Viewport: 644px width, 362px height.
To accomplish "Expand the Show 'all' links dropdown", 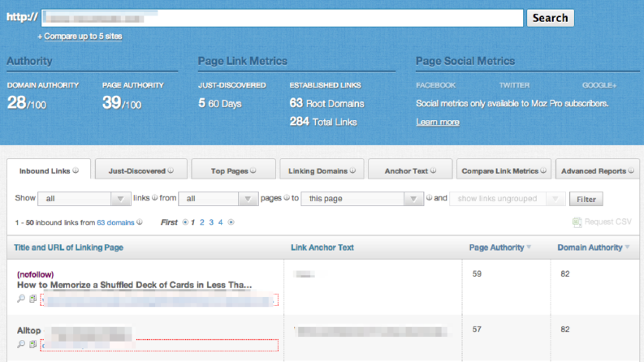I will click(84, 199).
